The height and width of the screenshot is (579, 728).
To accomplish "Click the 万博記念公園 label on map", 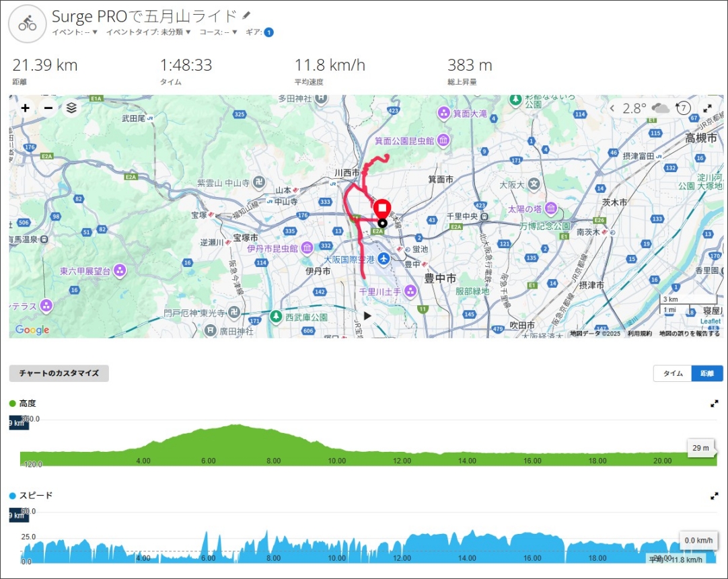I will (544, 226).
